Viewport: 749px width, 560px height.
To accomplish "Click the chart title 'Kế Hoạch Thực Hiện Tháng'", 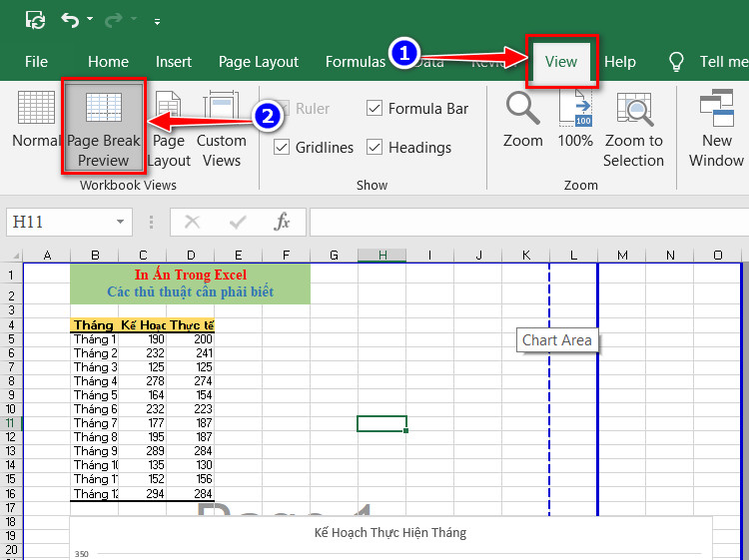I will (390, 533).
